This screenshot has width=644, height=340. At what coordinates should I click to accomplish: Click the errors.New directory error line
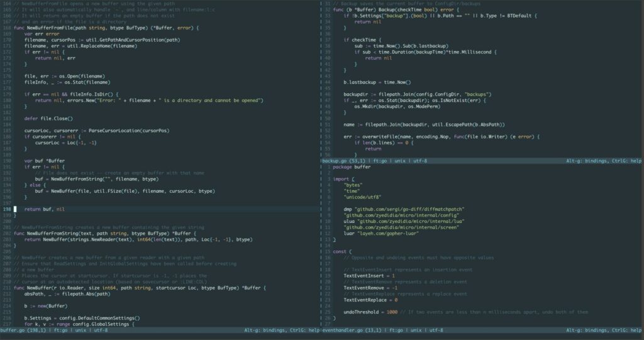[x=149, y=100]
